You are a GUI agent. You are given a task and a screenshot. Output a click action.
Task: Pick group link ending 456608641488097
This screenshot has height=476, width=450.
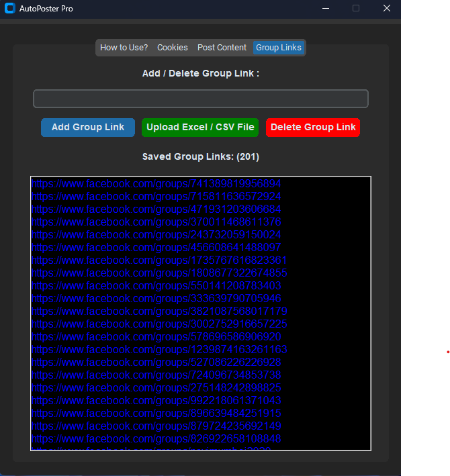point(156,248)
